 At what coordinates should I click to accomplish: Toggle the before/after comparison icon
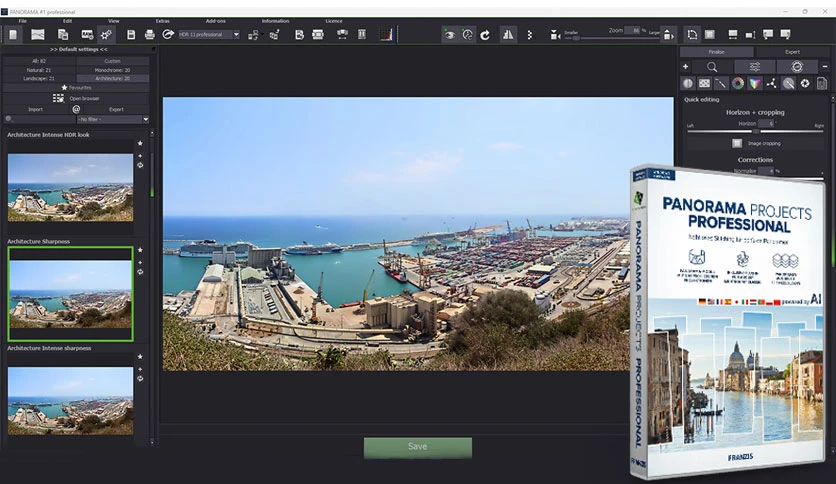(x=508, y=35)
